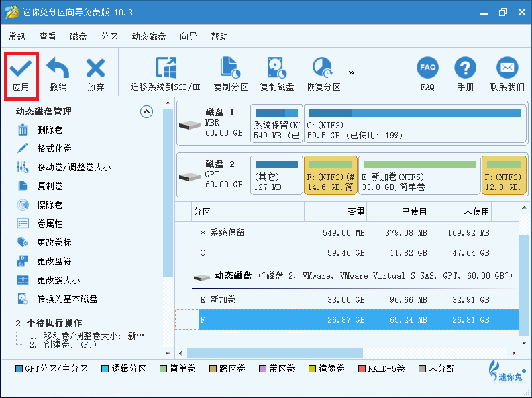Select the C: (NTFS) 59.5 GB partition block
The image size is (532, 398).
point(415,123)
